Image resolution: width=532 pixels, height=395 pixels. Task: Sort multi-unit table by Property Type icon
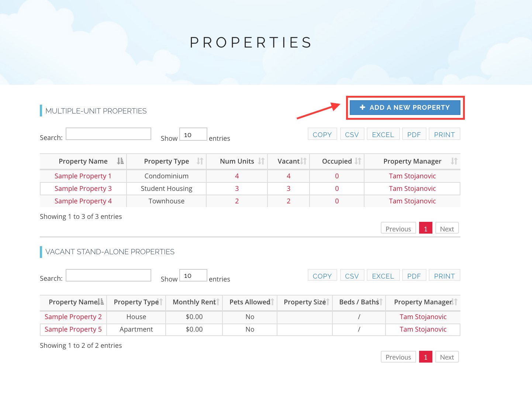[x=200, y=161]
